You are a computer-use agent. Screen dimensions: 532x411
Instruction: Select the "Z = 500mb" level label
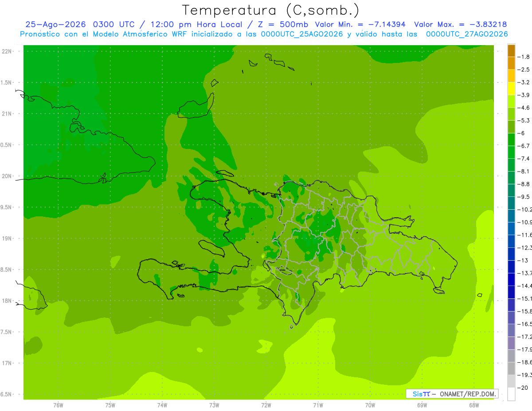[282, 24]
